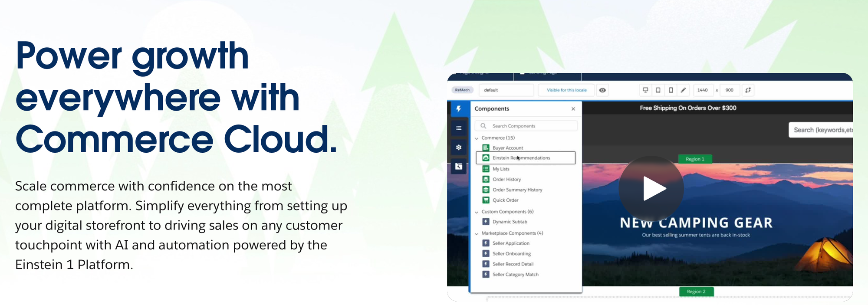
Task: Click into the Search Components field
Action: pyautogui.click(x=526, y=126)
